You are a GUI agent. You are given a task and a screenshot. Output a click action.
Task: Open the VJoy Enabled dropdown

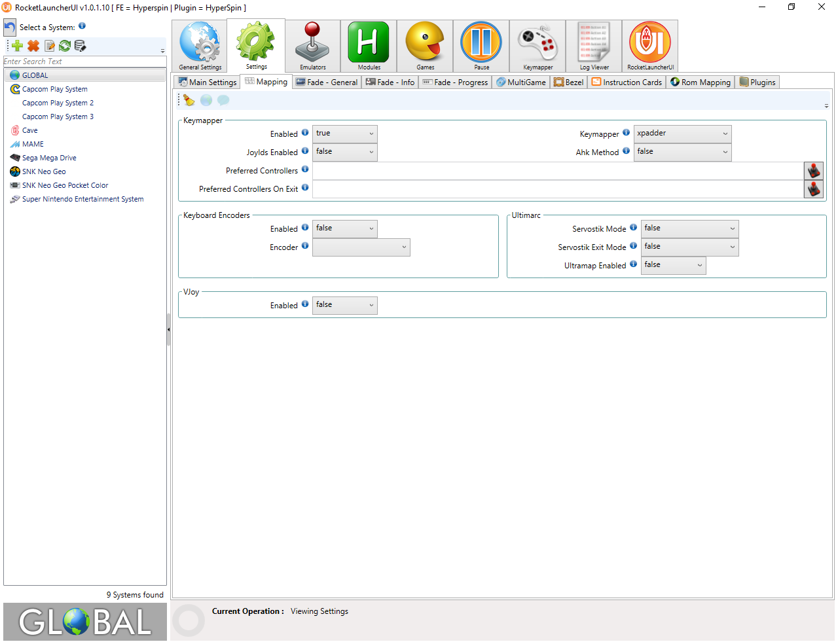tap(344, 305)
